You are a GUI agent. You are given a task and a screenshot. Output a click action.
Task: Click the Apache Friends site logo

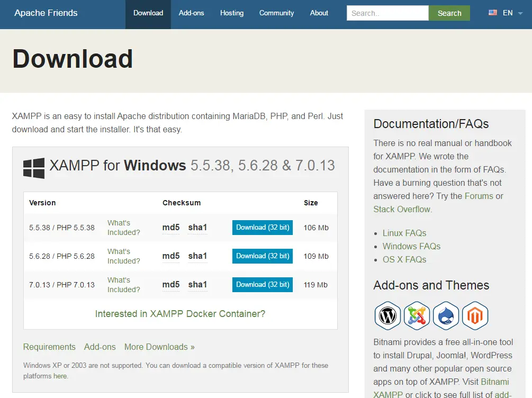(x=46, y=13)
